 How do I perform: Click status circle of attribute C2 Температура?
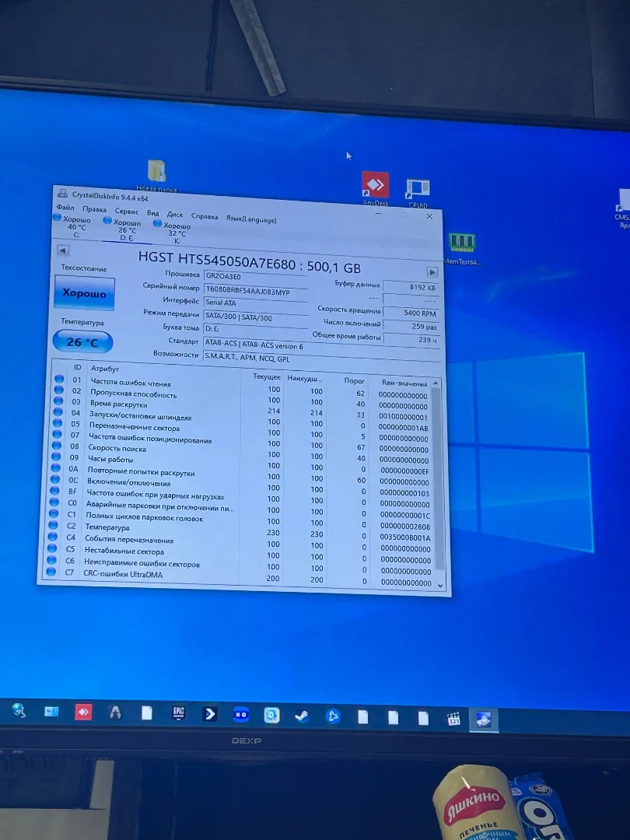[53, 525]
